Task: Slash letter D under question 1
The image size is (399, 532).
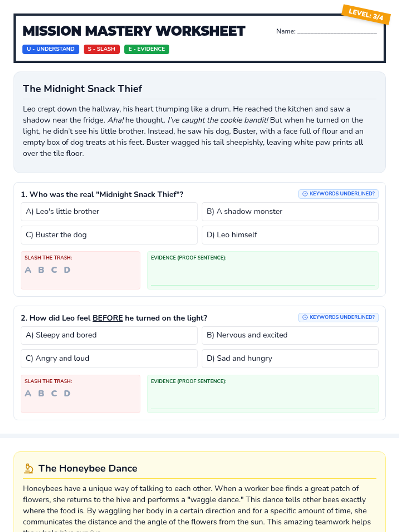Action: (x=67, y=270)
